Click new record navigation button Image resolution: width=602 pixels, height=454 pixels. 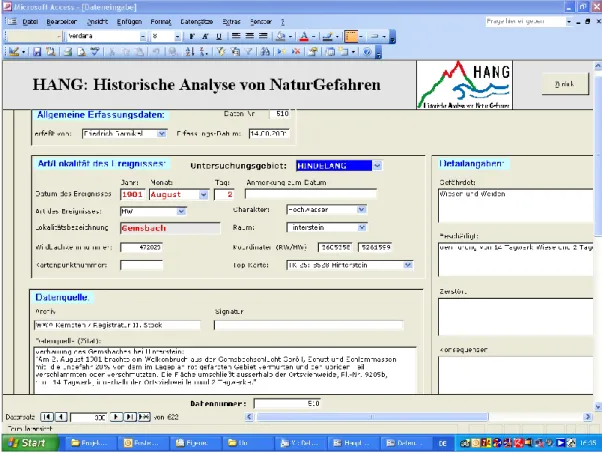point(144,417)
